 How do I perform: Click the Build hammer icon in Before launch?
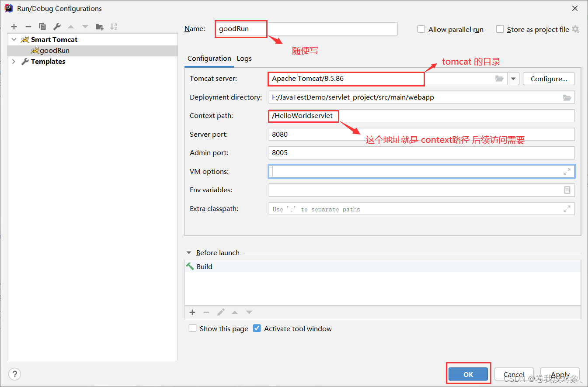pos(190,266)
